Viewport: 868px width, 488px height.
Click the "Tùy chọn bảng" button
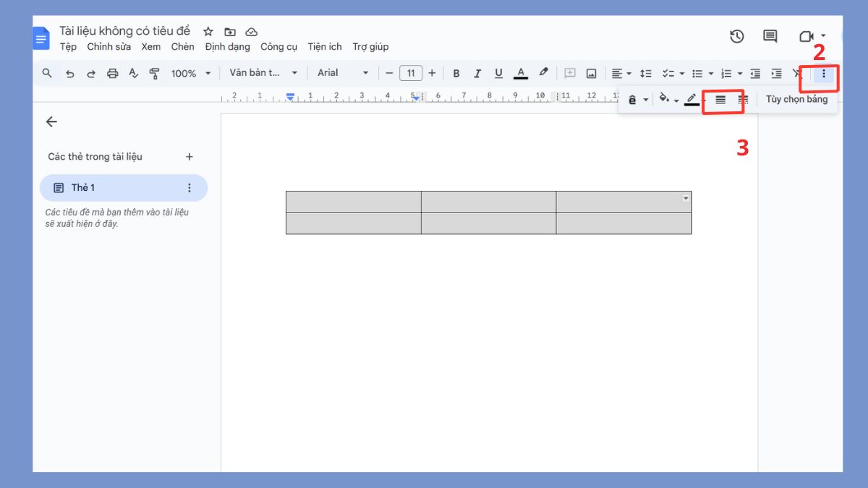[x=796, y=100]
